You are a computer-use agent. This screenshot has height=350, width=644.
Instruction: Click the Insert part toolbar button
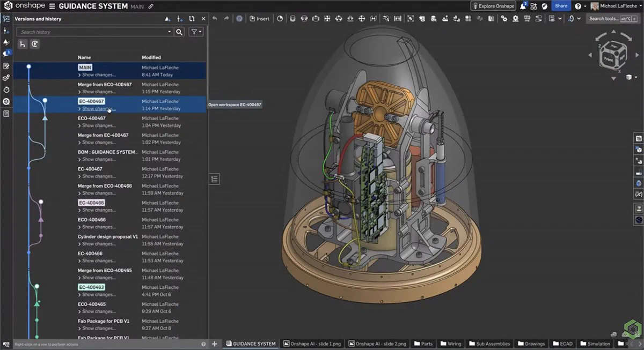coord(259,19)
